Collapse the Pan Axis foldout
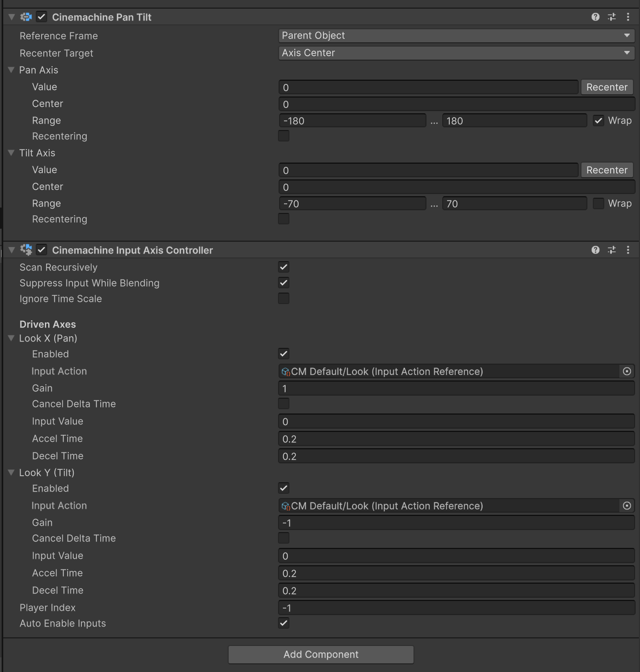Viewport: 640px width, 672px height. (11, 70)
